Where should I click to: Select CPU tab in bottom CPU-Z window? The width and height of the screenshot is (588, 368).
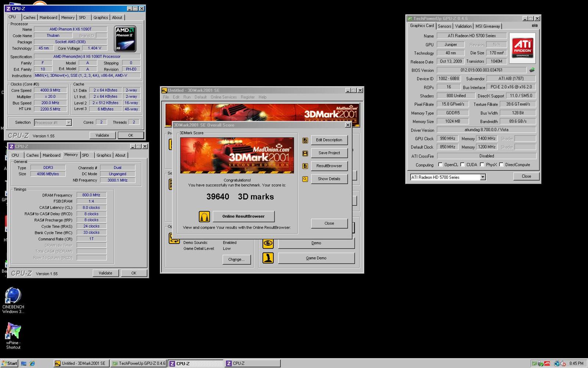coord(15,155)
